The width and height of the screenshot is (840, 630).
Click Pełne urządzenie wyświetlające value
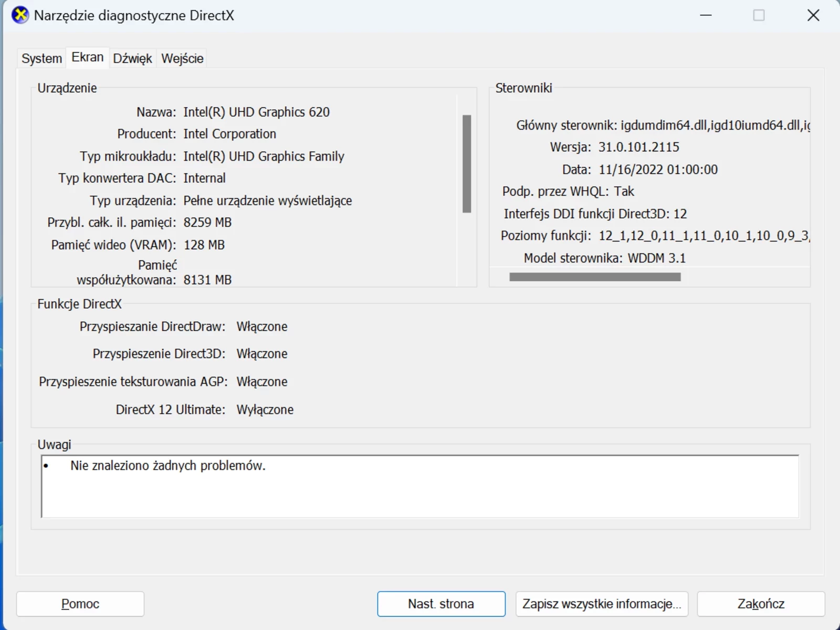(x=267, y=201)
